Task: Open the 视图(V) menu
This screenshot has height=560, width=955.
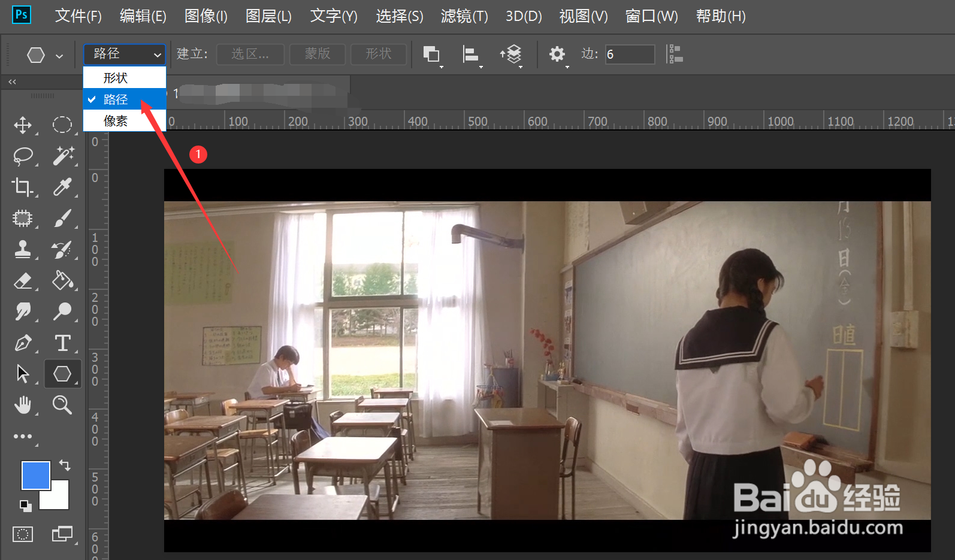Action: pos(584,16)
